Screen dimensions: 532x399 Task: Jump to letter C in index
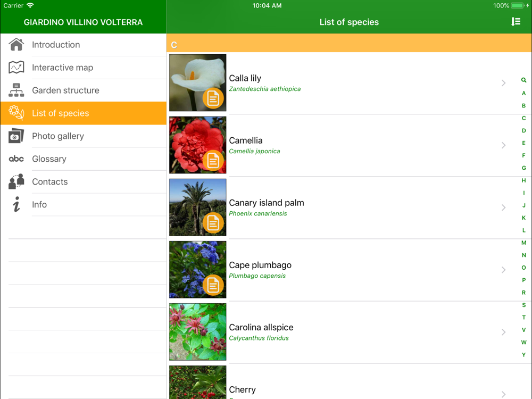pos(524,118)
